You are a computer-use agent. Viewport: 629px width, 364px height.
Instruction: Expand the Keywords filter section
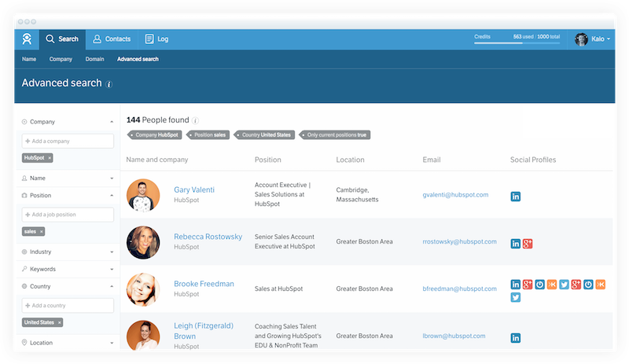click(112, 270)
